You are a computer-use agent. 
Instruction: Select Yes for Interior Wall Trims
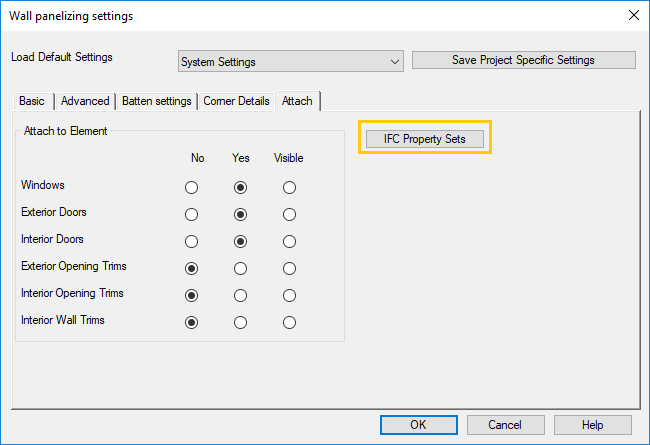tap(240, 322)
